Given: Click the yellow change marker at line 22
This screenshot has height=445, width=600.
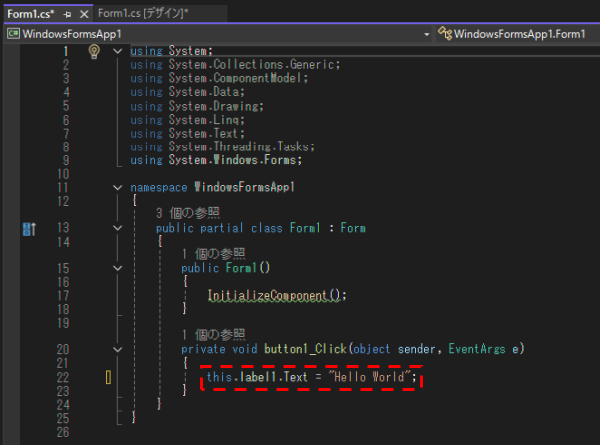Looking at the screenshot, I should (x=108, y=377).
